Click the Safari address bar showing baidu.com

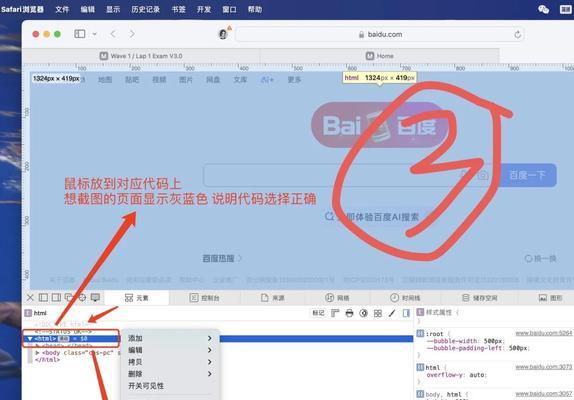380,34
